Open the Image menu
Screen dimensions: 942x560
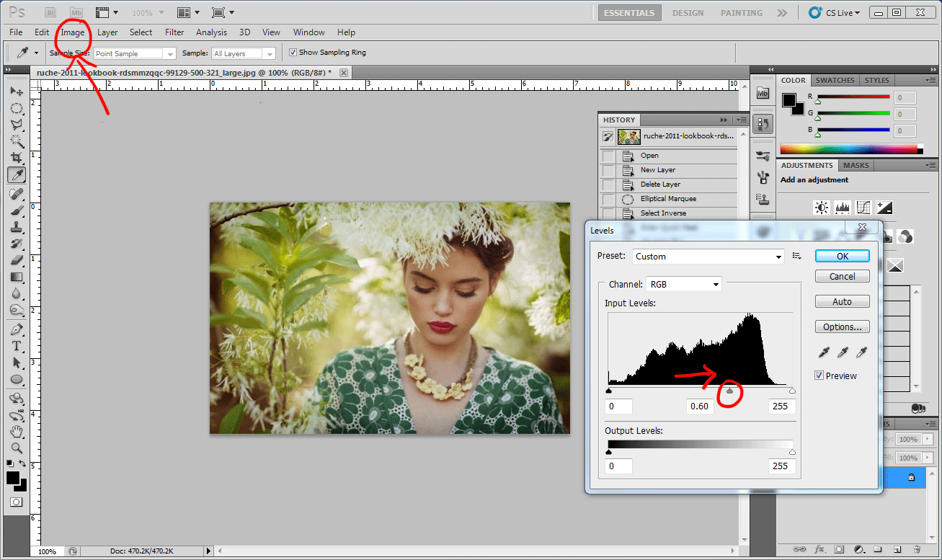click(x=73, y=32)
